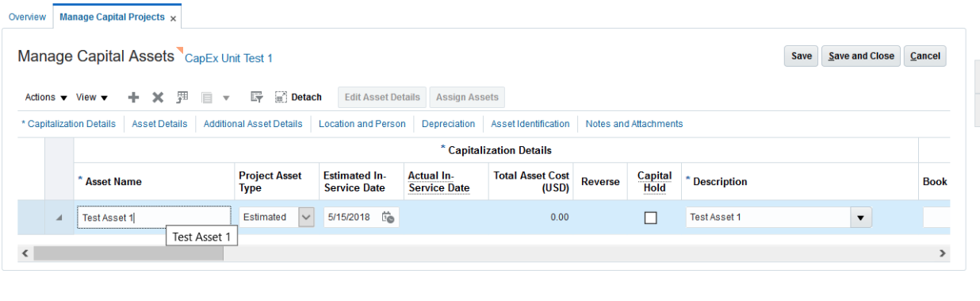Viewport: 980px width, 301px height.
Task: Toggle the Capital Hold checkbox
Action: [651, 218]
